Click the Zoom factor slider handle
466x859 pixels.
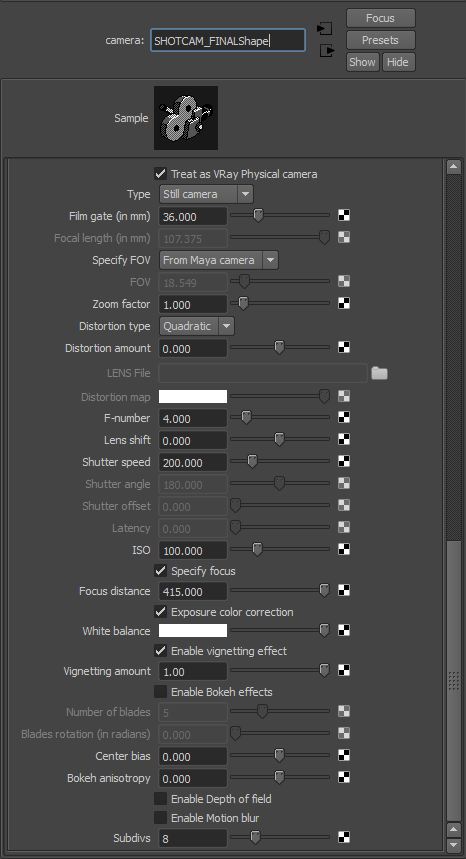pyautogui.click(x=243, y=303)
